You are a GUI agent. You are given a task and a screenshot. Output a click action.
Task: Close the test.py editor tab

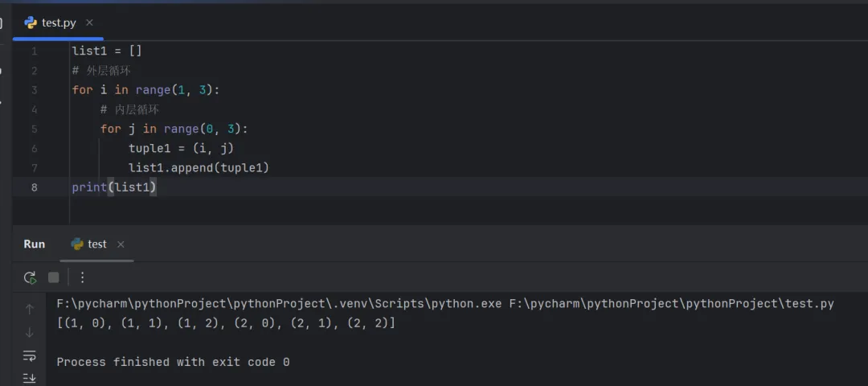pos(89,23)
